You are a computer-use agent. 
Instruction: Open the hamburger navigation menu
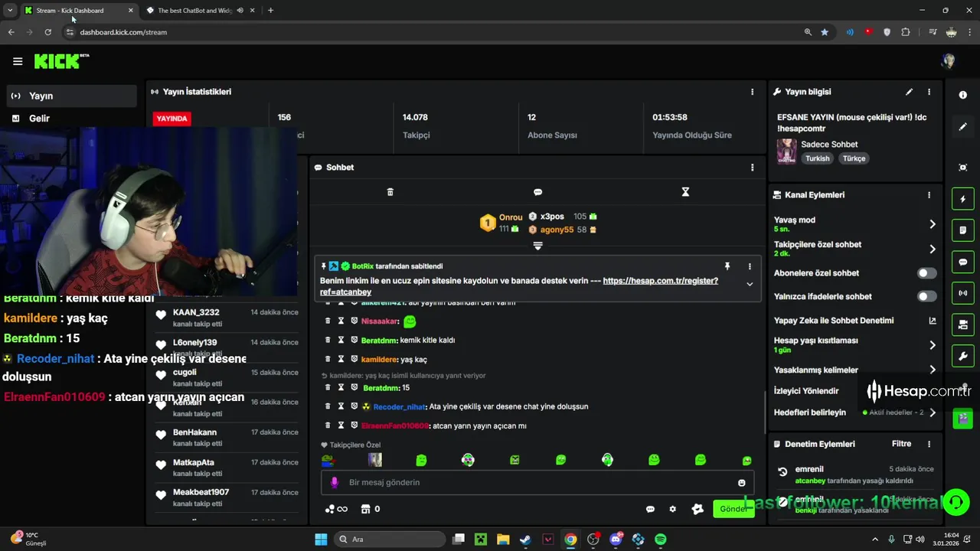(18, 61)
